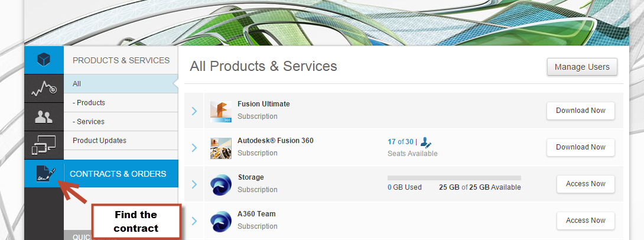Click the 25 GB of 25 GB Available text
This screenshot has height=240, width=644.
tap(480, 187)
